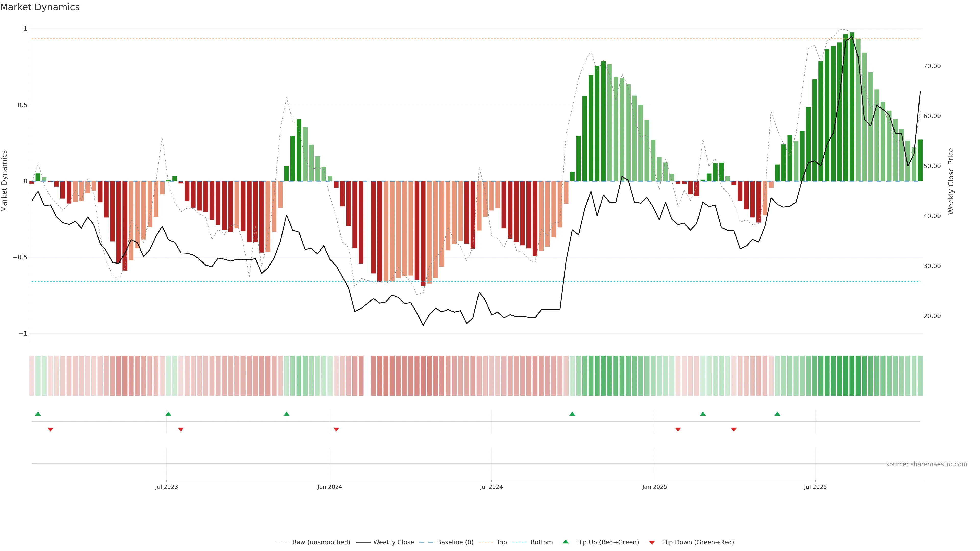Click the Jul 2024 x-axis label

click(491, 487)
